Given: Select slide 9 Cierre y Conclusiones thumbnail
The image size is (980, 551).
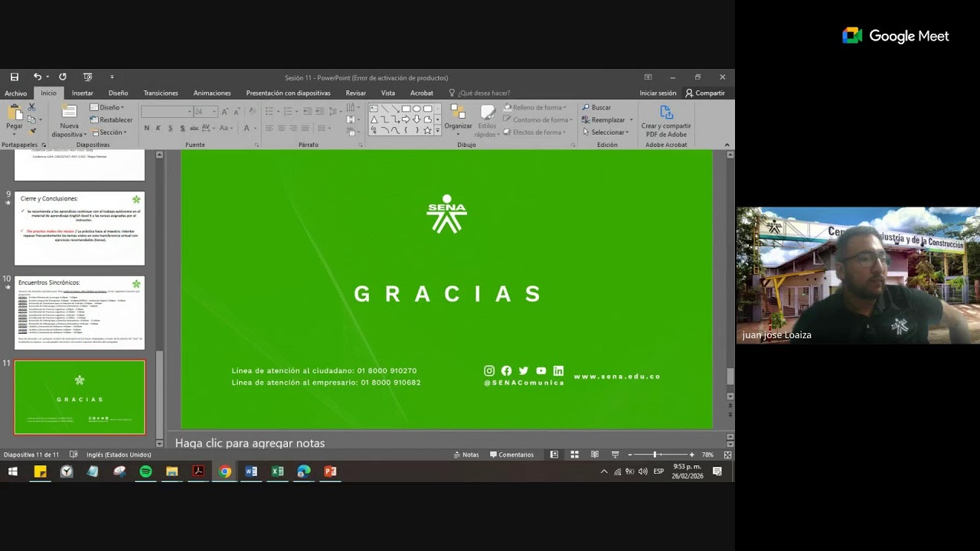Looking at the screenshot, I should point(80,229).
